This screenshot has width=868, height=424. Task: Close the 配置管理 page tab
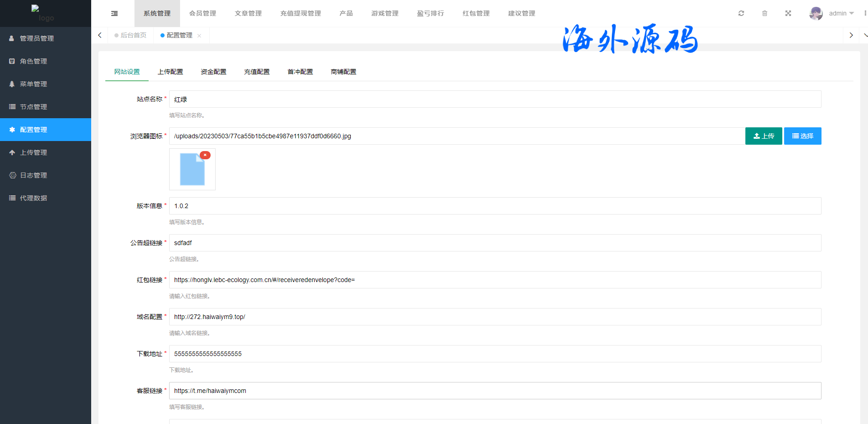click(x=199, y=36)
